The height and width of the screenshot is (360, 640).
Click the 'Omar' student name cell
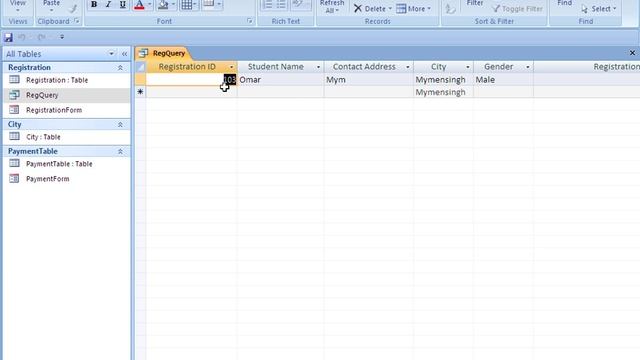(280, 80)
